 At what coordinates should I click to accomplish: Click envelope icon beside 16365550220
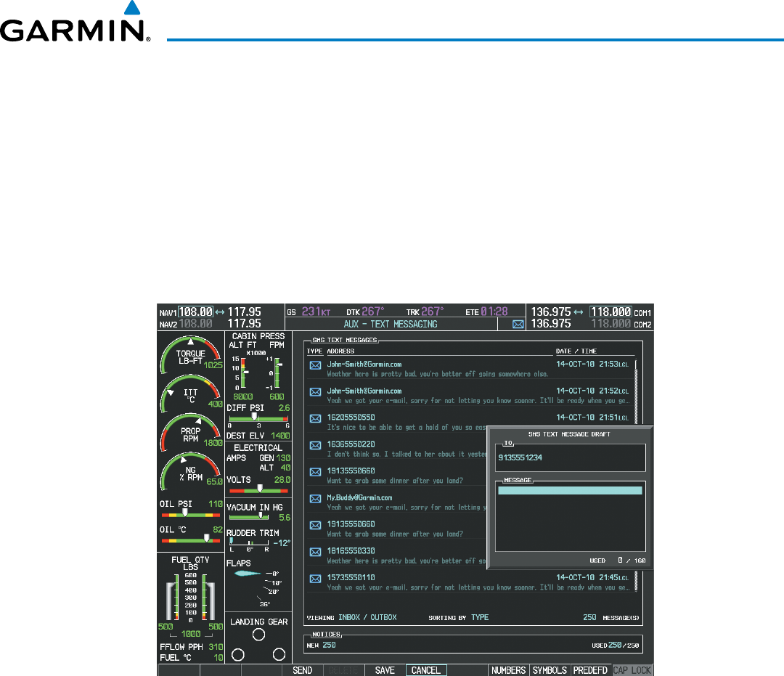tap(316, 445)
